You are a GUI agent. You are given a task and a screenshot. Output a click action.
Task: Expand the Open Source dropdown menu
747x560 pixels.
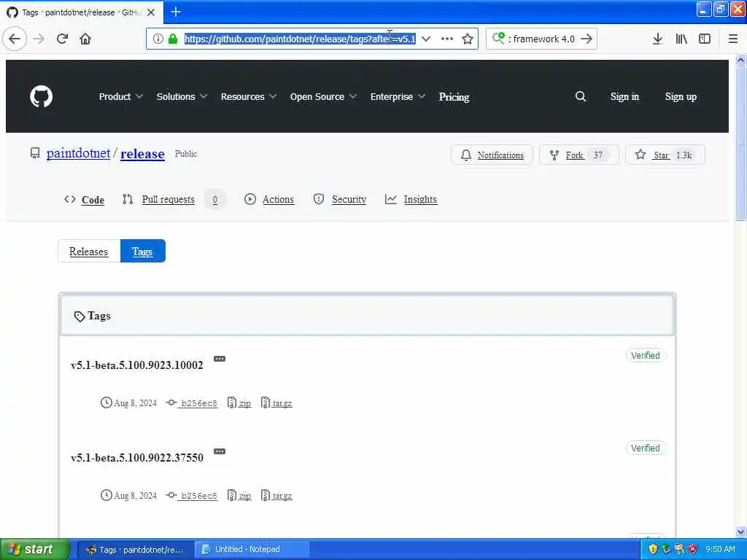[x=323, y=97]
